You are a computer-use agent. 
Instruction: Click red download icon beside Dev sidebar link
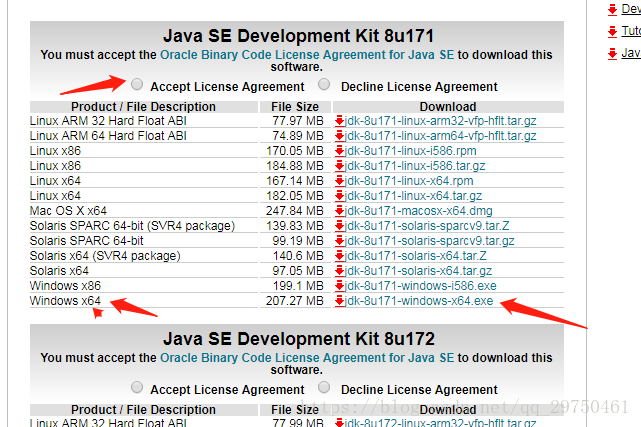click(612, 9)
